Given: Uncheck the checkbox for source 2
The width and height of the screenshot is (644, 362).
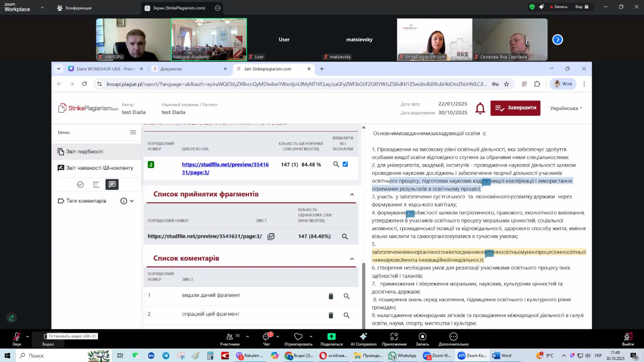Looking at the screenshot, I should [345, 165].
